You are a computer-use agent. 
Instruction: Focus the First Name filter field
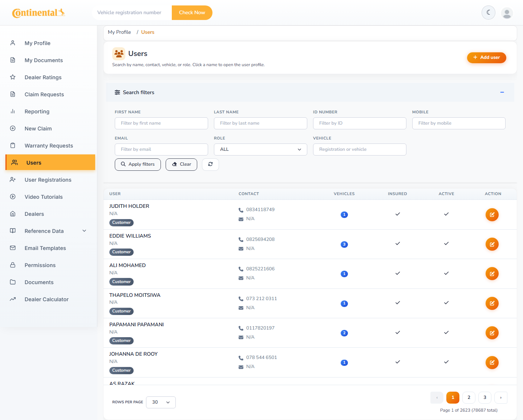click(161, 123)
